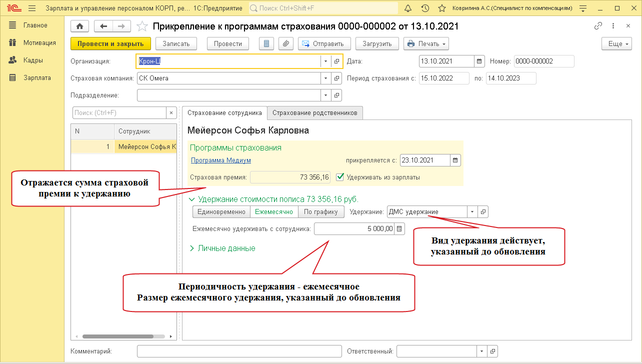Add this document to favorites star
Image resolution: width=642 pixels, height=364 pixels.
click(x=142, y=26)
